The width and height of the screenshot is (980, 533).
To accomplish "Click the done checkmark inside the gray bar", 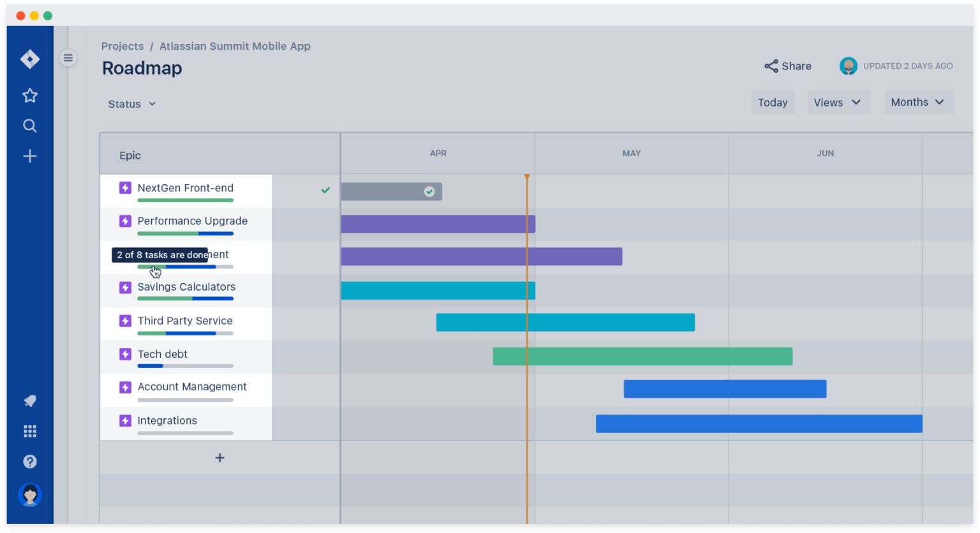I will click(429, 191).
